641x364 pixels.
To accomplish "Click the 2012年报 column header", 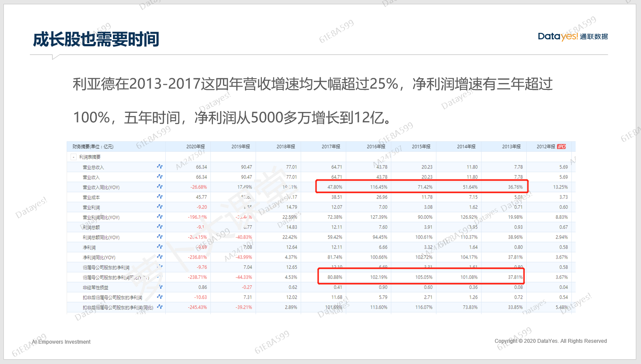I will pos(546,147).
